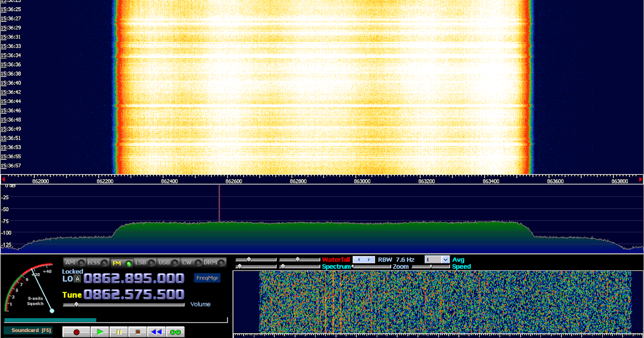Enable CW mode
This screenshot has width=644, height=338.
[x=187, y=262]
